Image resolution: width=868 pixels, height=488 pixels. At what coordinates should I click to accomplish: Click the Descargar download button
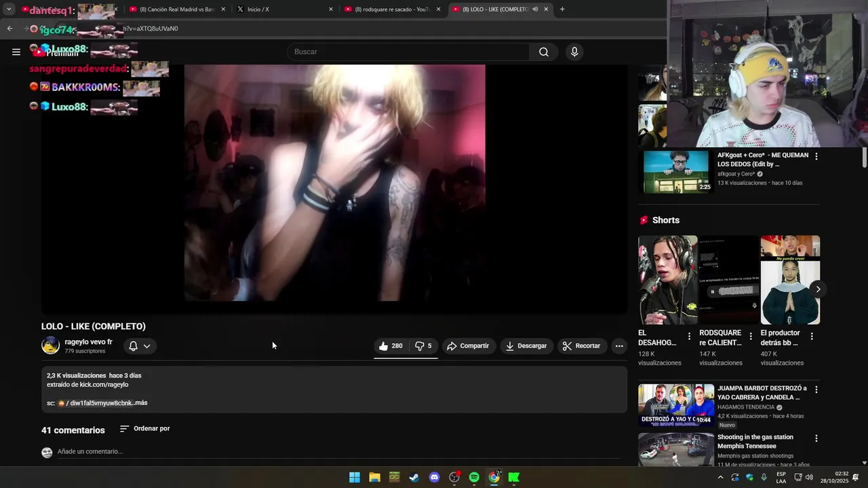(x=526, y=346)
